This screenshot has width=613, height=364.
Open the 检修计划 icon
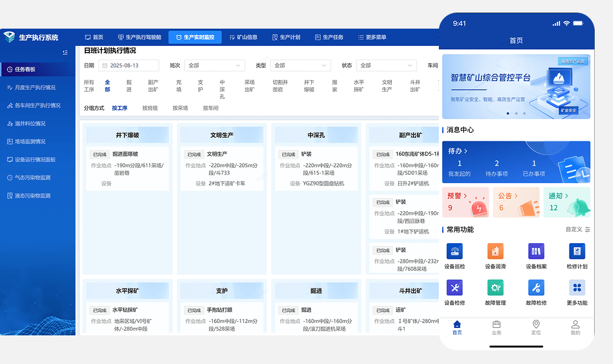(577, 251)
